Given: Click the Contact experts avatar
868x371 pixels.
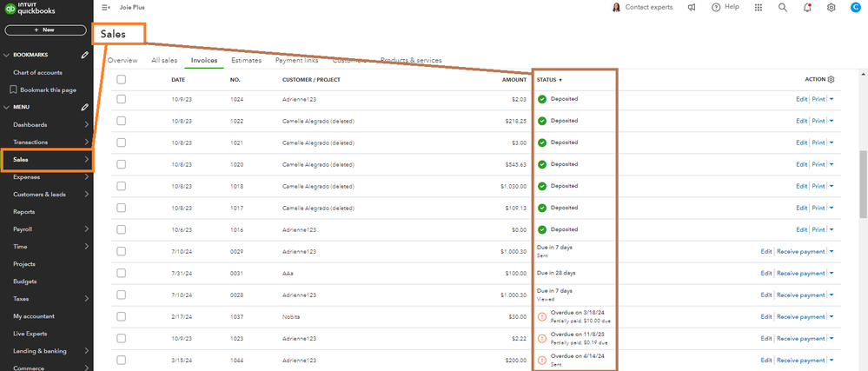Looking at the screenshot, I should pos(616,7).
